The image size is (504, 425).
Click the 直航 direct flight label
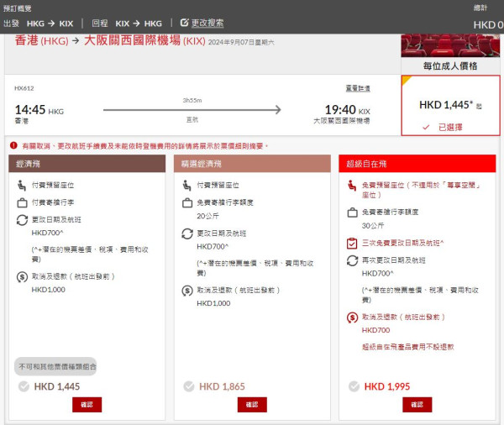(192, 119)
